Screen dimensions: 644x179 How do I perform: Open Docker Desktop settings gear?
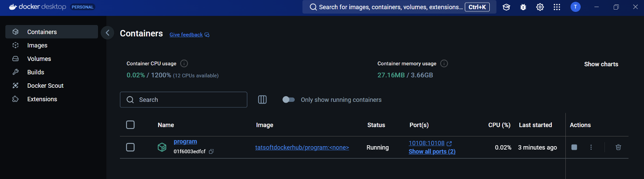pyautogui.click(x=540, y=7)
